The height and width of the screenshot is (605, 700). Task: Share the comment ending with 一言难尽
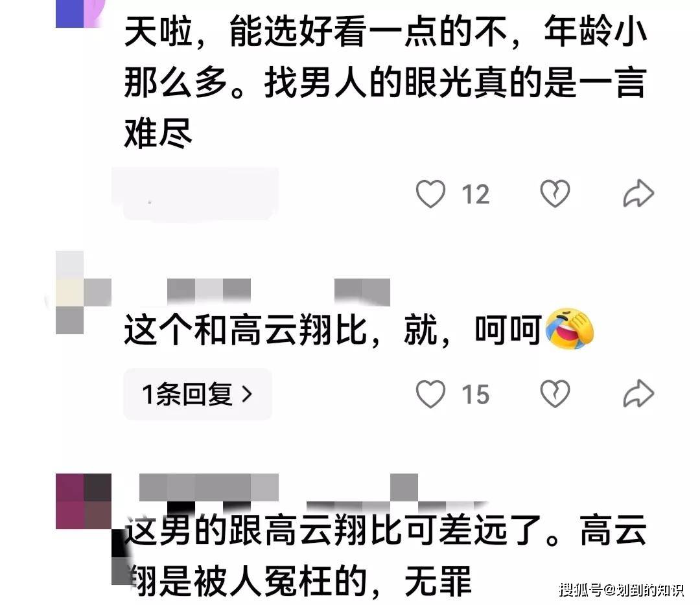[x=638, y=194]
